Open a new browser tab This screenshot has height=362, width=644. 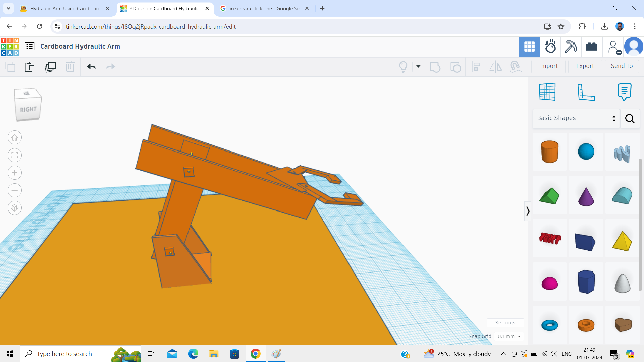coord(322,8)
